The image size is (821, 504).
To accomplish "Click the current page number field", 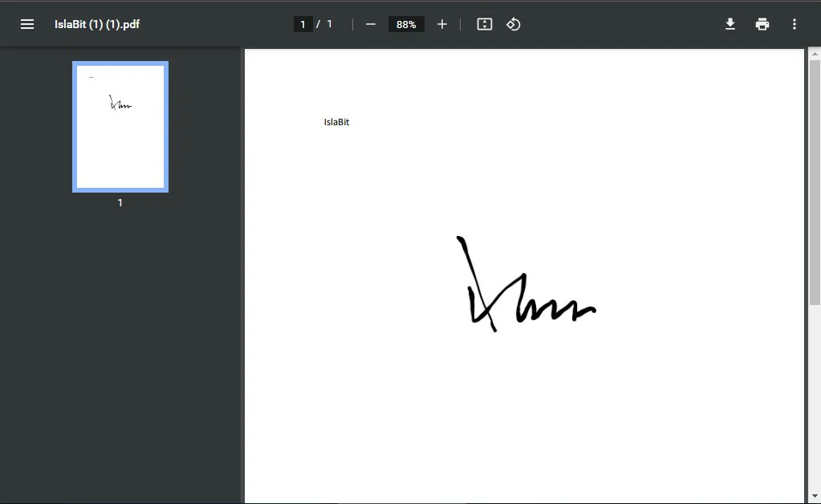I will click(x=303, y=24).
